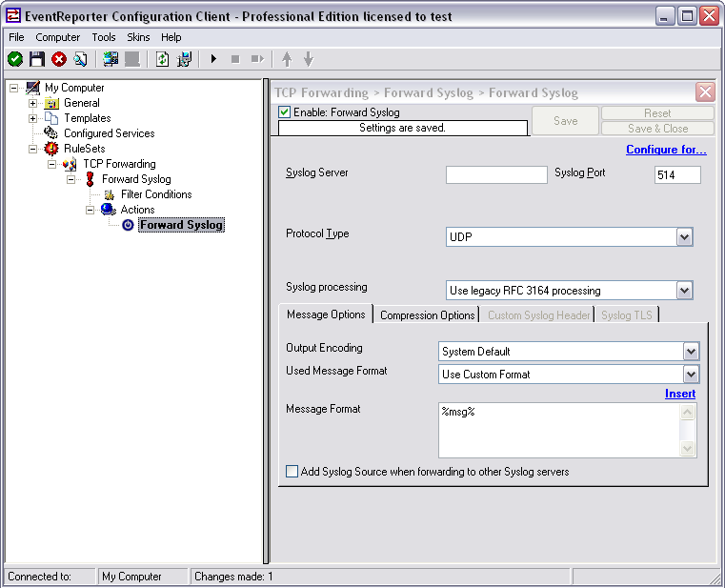The image size is (725, 588).
Task: Switch to the Compression Options tab
Action: pyautogui.click(x=427, y=315)
